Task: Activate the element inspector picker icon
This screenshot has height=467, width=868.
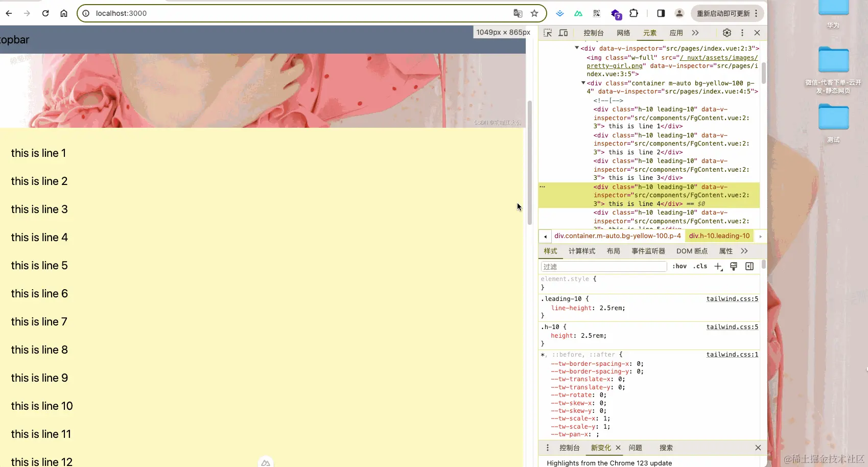Action: (x=548, y=33)
